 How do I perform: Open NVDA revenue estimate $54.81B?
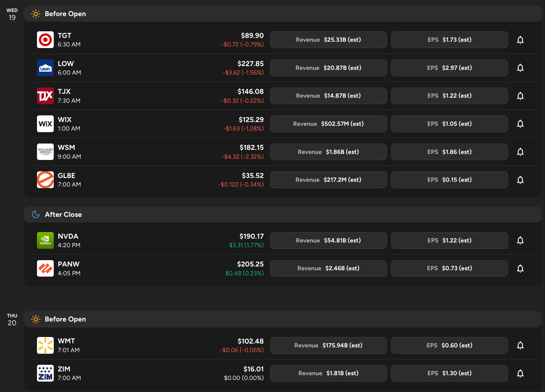coord(328,240)
